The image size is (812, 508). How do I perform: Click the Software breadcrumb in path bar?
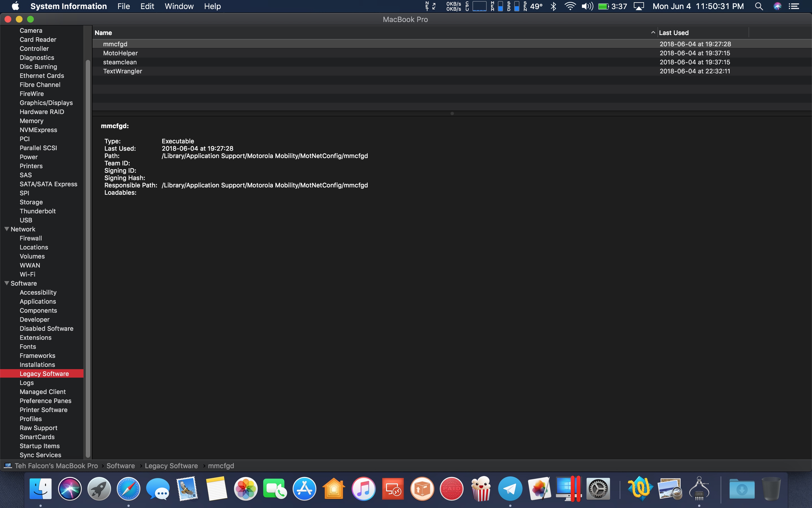coord(120,466)
